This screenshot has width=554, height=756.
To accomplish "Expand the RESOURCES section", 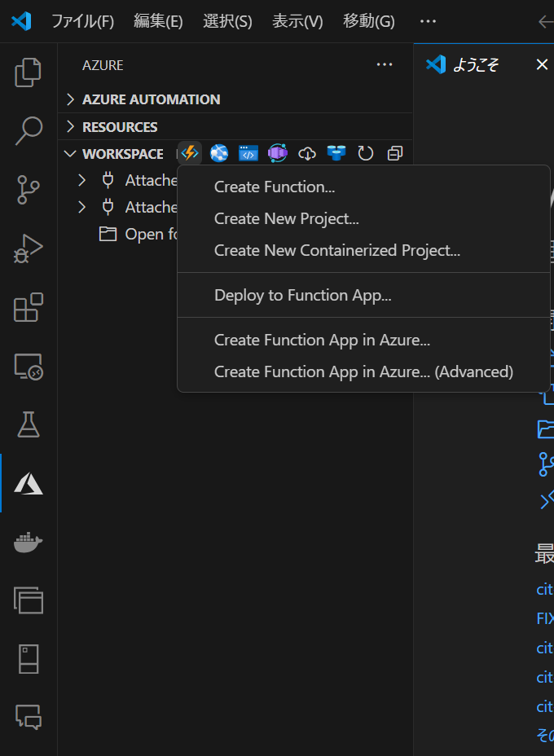I will [x=120, y=127].
